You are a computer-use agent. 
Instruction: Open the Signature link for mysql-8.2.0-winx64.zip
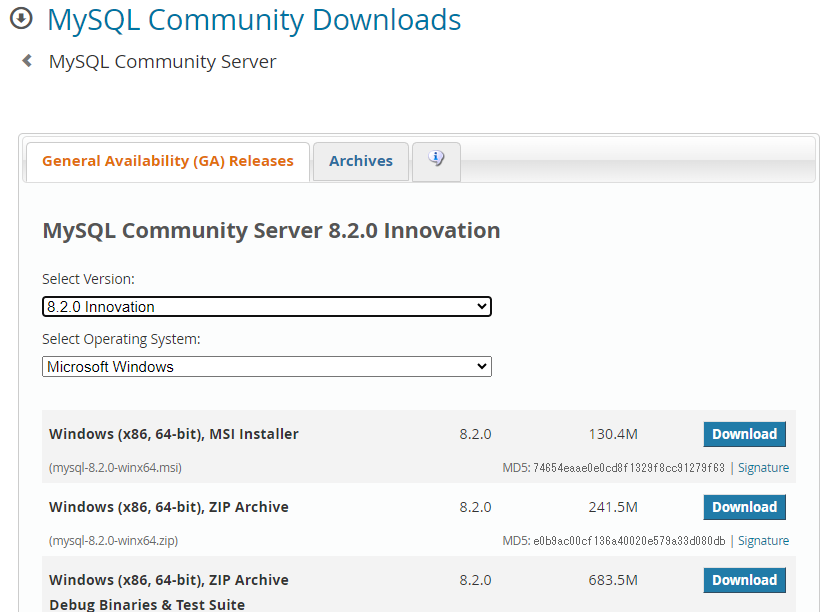(763, 541)
